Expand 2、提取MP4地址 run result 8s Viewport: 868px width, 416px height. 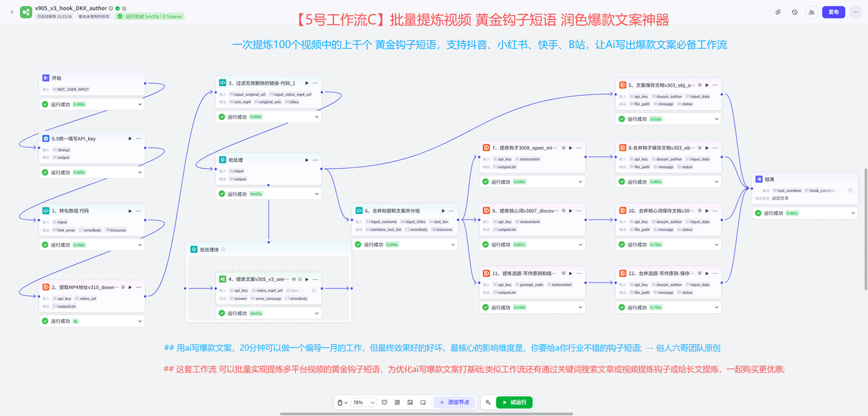pos(140,320)
